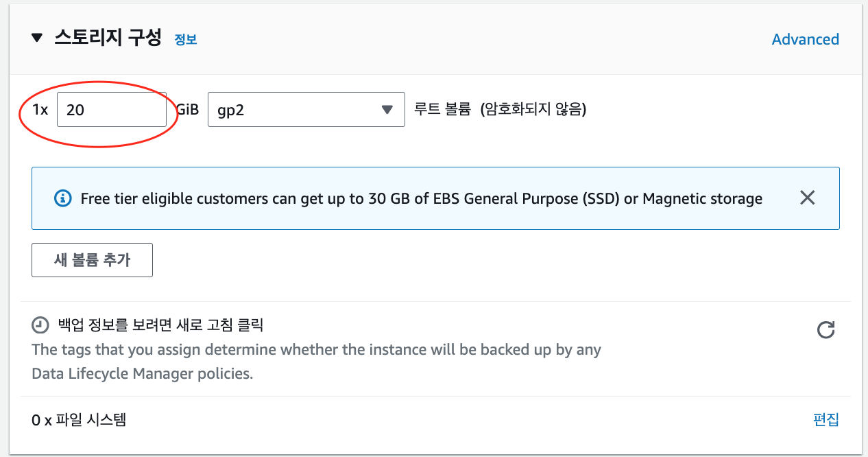Click the free tier 30 GB message text

(x=421, y=199)
